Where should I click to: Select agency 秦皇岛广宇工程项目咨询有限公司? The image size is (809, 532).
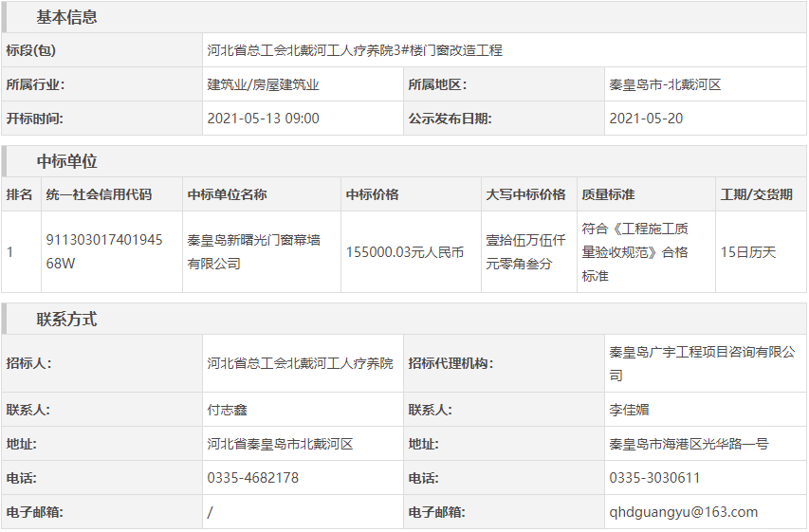click(702, 364)
